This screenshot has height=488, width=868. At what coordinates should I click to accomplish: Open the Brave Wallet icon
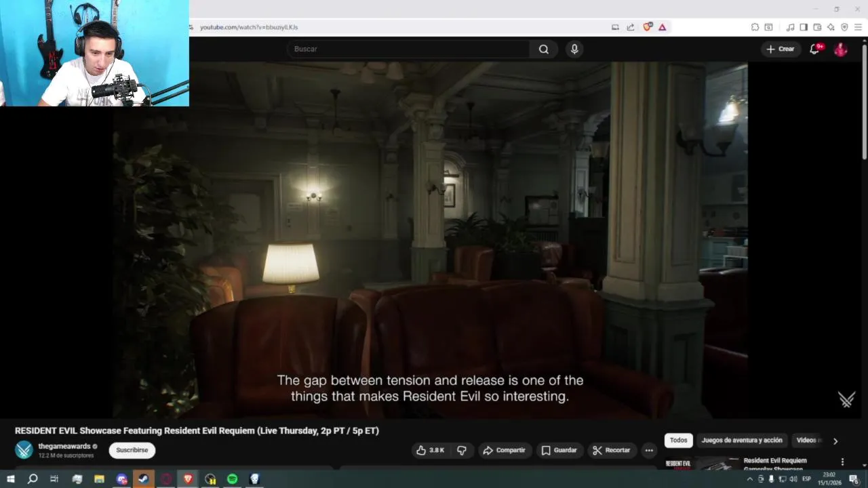[x=817, y=27]
